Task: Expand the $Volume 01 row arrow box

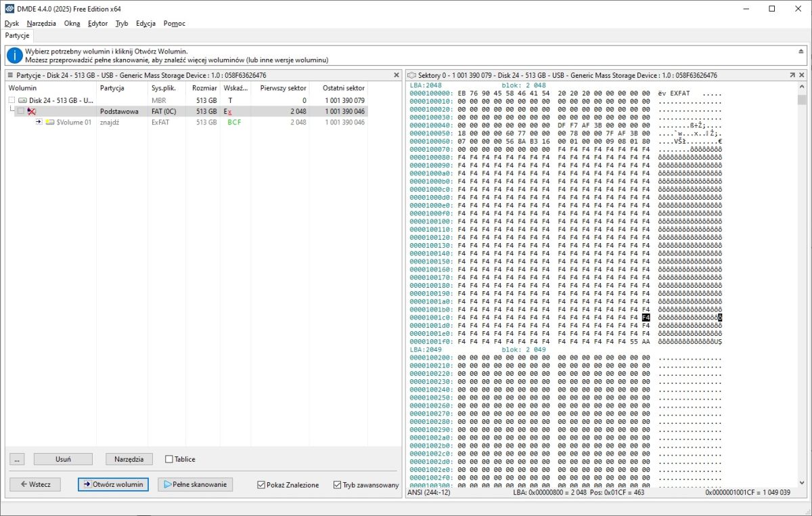Action: pyautogui.click(x=39, y=122)
